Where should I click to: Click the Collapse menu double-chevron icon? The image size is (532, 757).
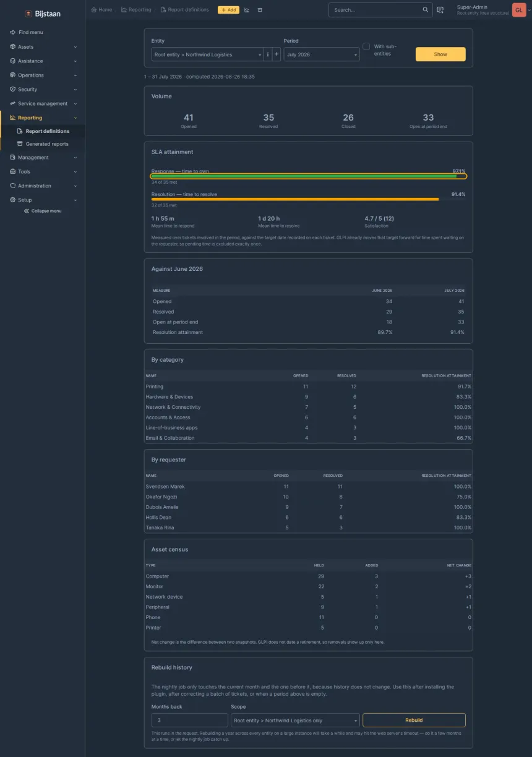pyautogui.click(x=27, y=211)
